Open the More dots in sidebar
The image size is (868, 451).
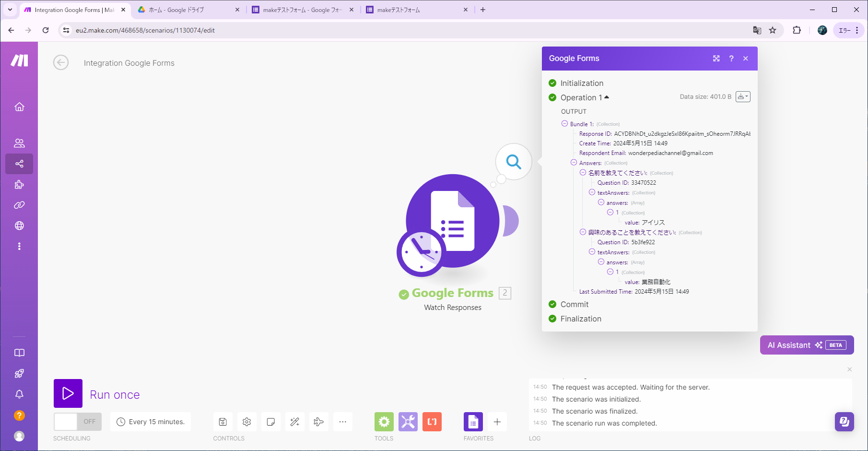[19, 246]
